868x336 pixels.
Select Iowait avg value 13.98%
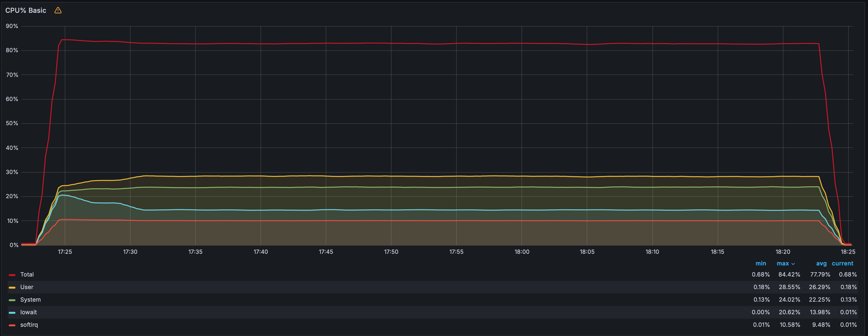coord(820,312)
